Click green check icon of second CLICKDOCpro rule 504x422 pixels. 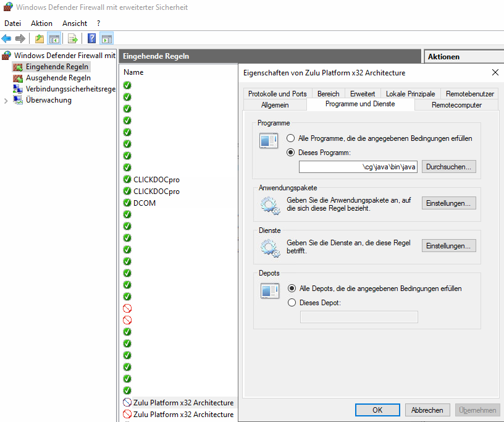[x=127, y=191]
